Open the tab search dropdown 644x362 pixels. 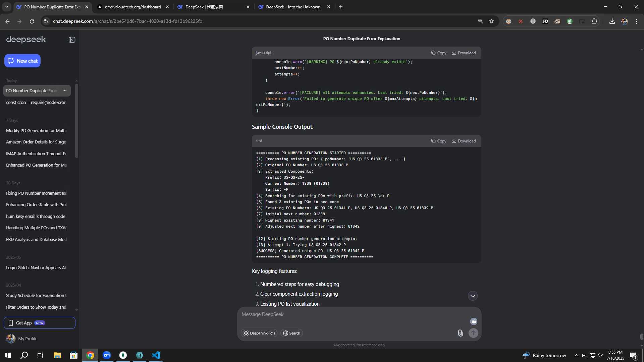[x=7, y=7]
